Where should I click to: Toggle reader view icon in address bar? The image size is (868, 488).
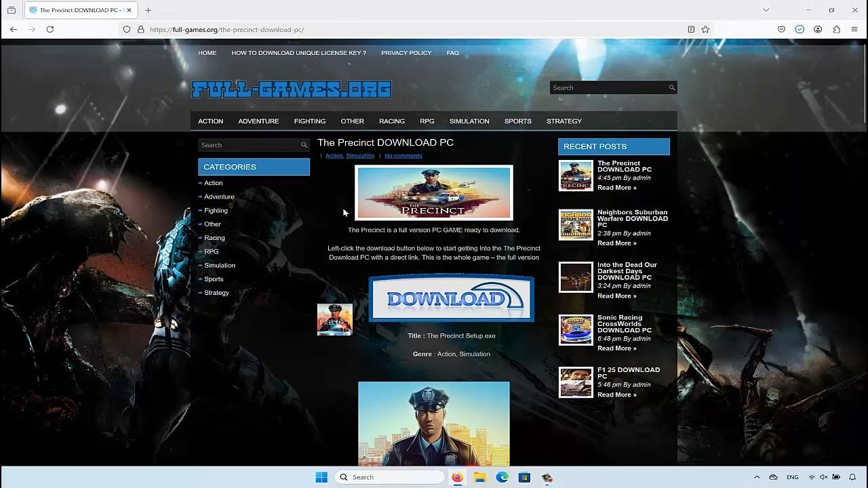[691, 29]
